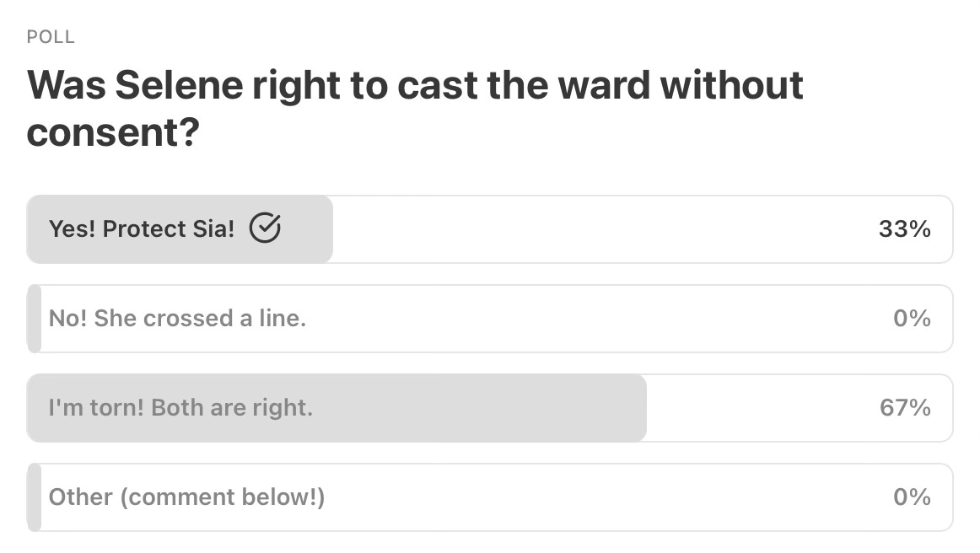Click the 0% label on the No option
This screenshot has width=980, height=553.
(912, 319)
